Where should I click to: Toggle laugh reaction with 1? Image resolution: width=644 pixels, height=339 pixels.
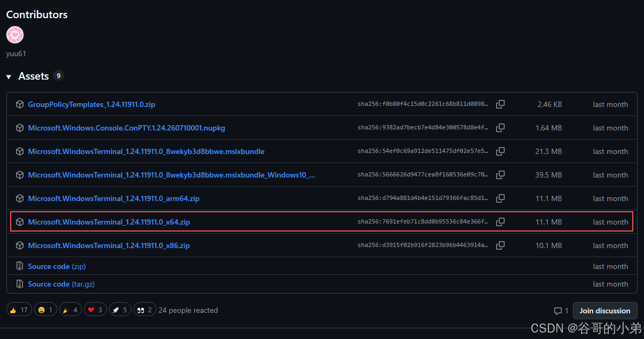(45, 310)
